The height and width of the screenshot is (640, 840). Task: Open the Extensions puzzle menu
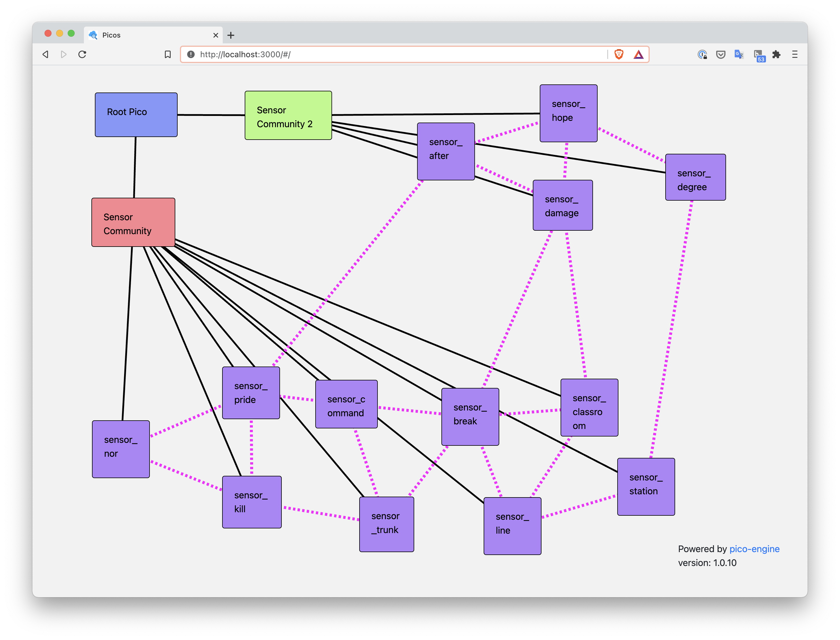(776, 54)
